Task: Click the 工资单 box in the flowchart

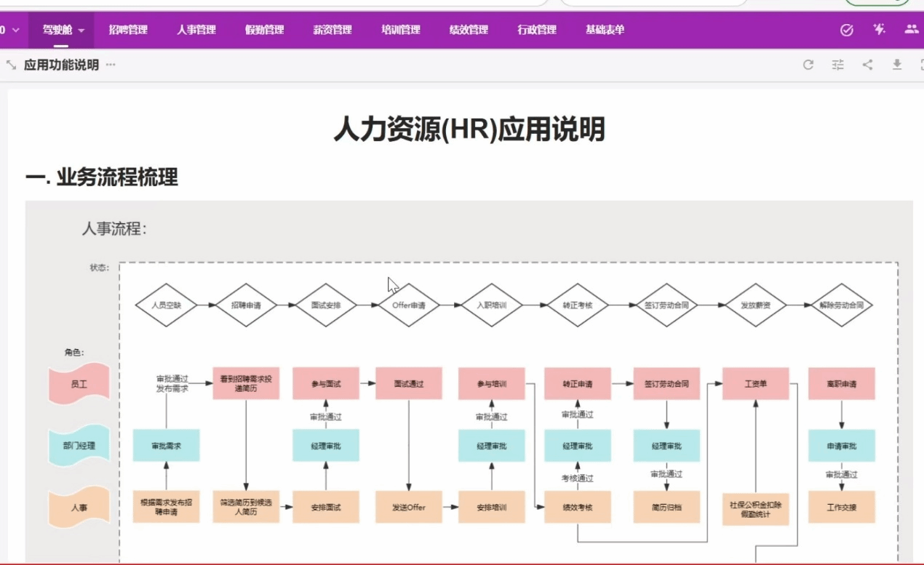Action: pos(755,383)
